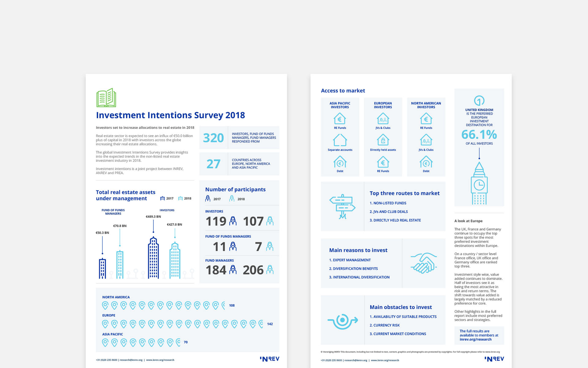Click the Asia Pacific Debt house icon
This screenshot has height=368, width=588.
(340, 162)
